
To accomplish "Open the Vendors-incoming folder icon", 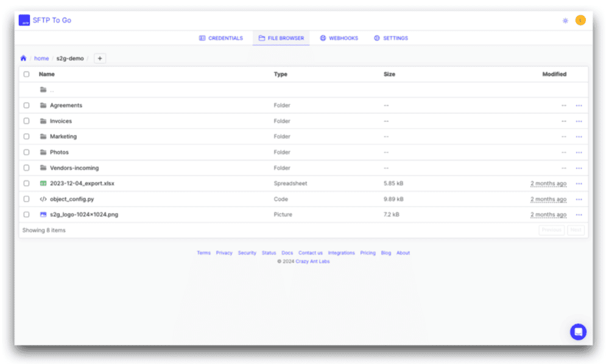I will point(43,167).
